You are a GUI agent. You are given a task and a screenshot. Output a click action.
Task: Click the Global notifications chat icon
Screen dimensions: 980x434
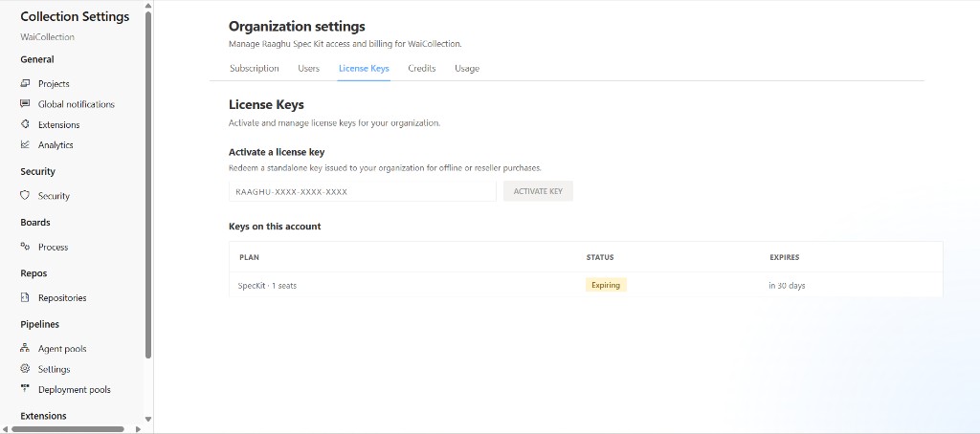[25, 103]
